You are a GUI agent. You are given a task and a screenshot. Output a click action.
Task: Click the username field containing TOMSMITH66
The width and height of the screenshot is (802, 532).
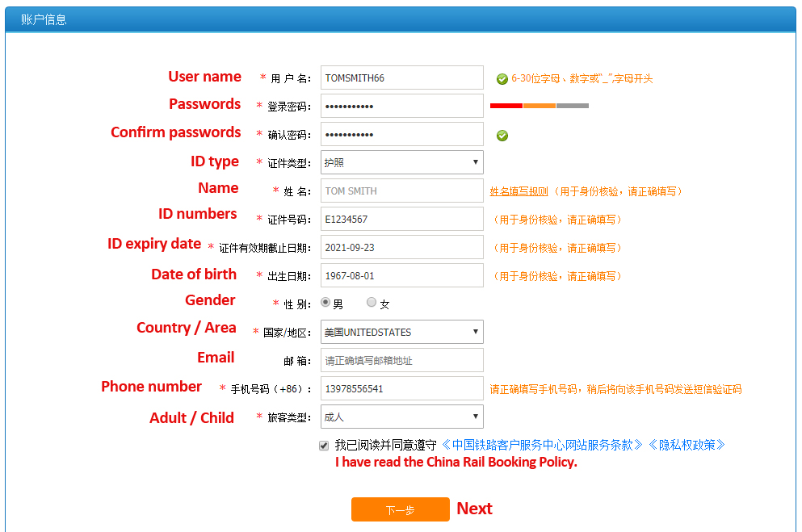tap(401, 77)
